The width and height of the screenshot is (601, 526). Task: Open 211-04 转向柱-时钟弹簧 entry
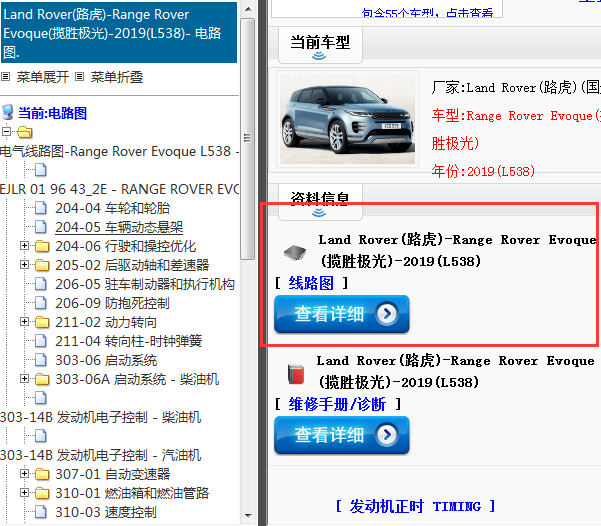click(x=128, y=341)
